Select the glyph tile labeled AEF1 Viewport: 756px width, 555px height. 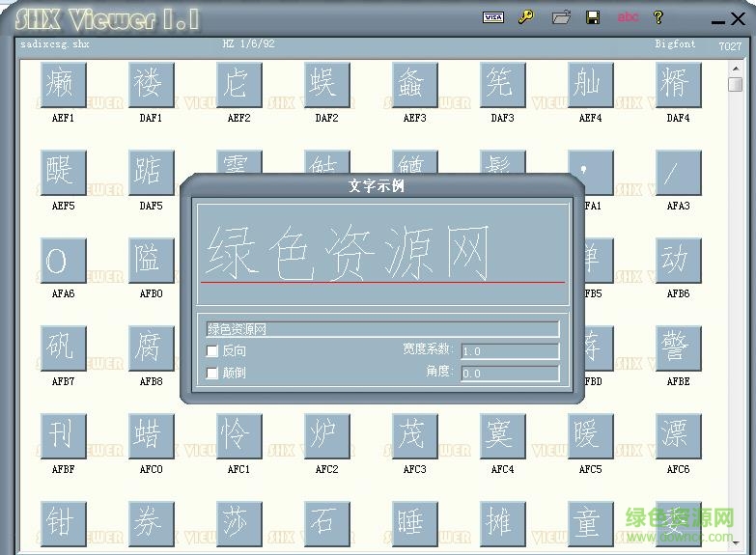coord(63,85)
